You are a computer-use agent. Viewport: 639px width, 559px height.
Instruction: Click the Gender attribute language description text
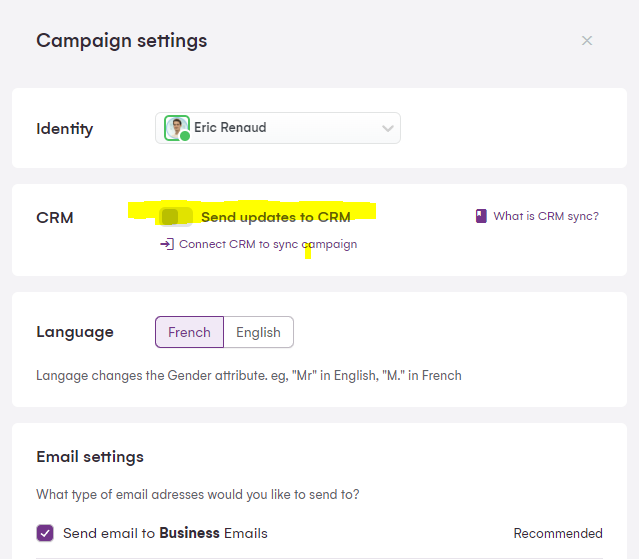click(x=249, y=376)
